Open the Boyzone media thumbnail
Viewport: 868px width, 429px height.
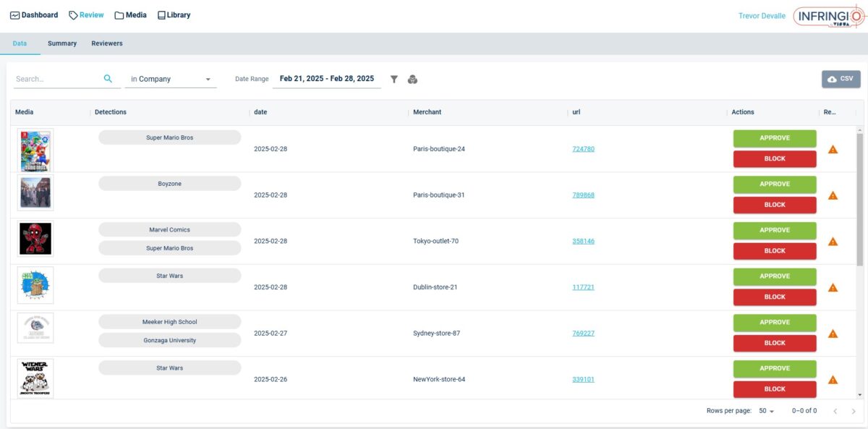[35, 192]
